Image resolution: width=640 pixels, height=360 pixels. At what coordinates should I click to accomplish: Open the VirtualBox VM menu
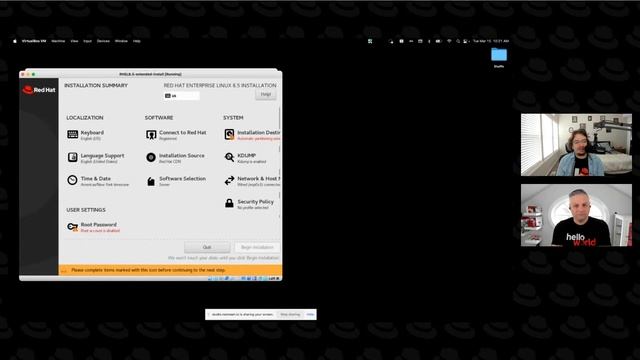click(x=34, y=41)
